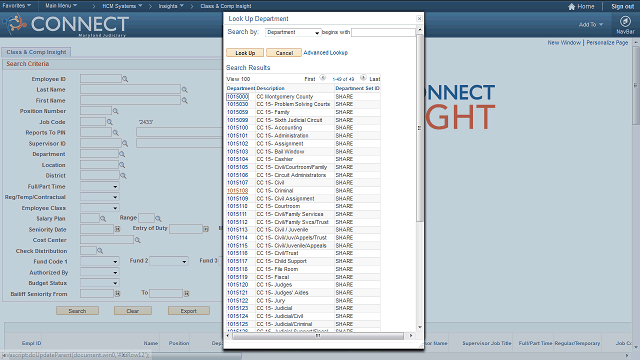Click the begins with search field
Viewport: 640px width, 360px height.
(x=383, y=32)
